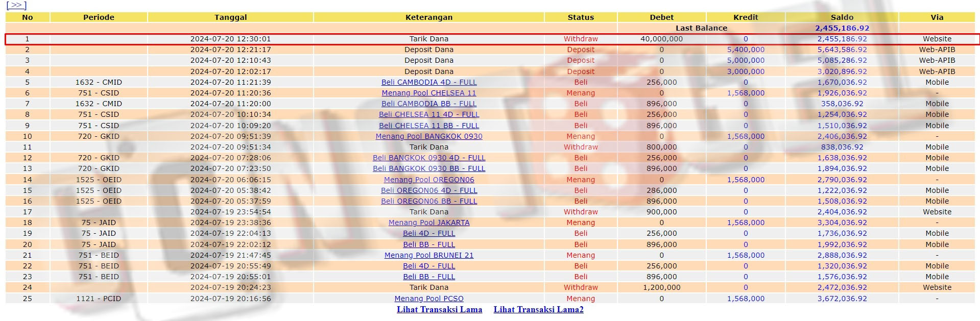
Task: Open Menang Pool JAKARTA link
Action: pyautogui.click(x=428, y=223)
